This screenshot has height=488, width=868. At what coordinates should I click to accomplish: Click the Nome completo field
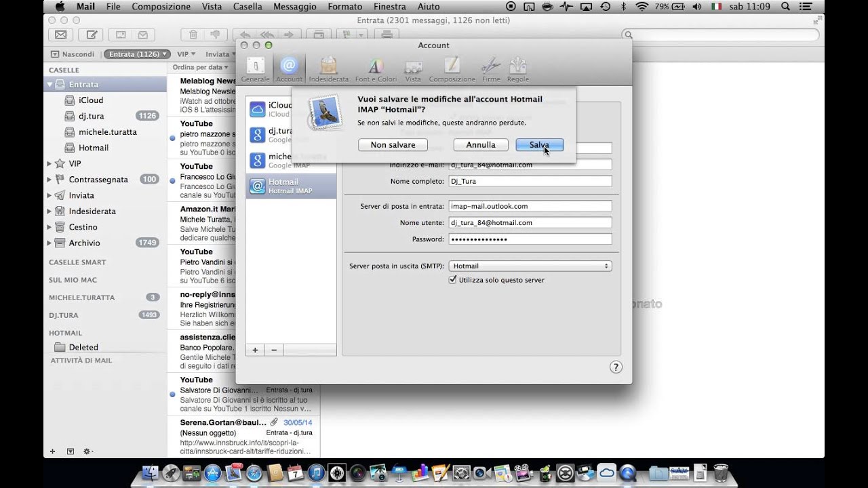[x=530, y=181]
